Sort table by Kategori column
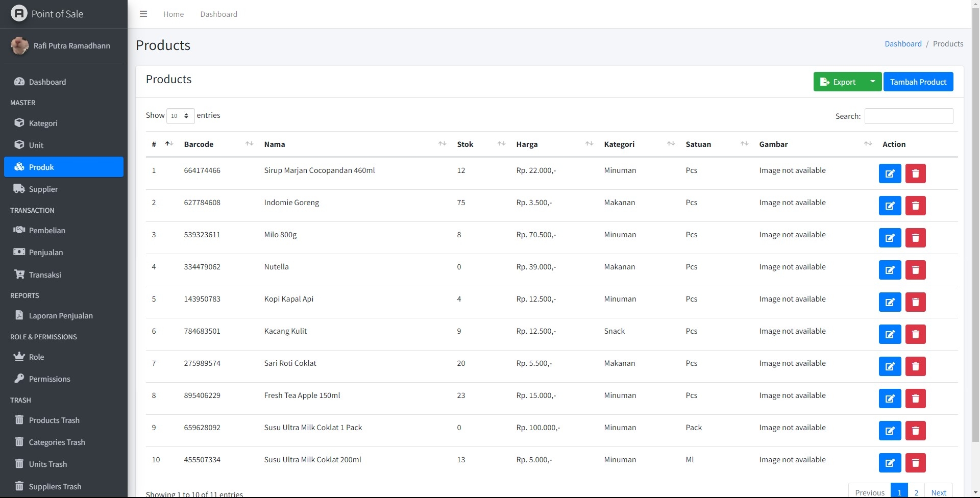 coord(639,144)
